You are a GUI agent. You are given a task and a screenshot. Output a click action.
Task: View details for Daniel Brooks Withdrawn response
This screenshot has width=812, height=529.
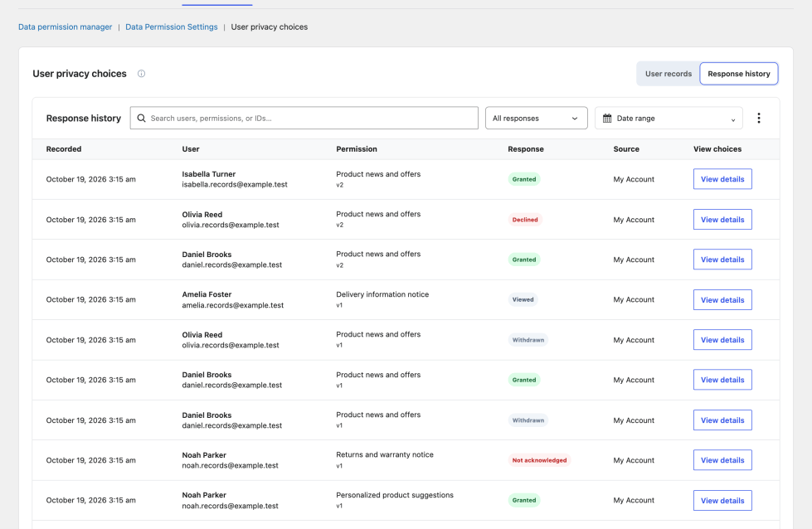[x=722, y=420]
